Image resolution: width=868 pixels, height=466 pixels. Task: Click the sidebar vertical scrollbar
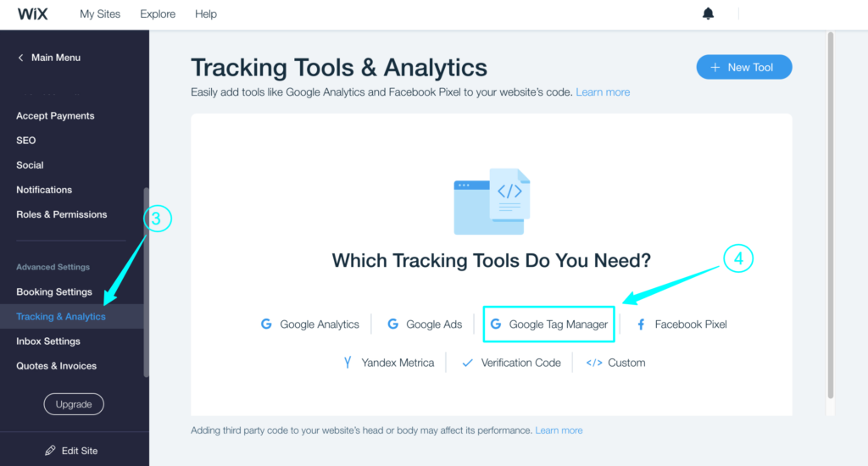coord(146,280)
